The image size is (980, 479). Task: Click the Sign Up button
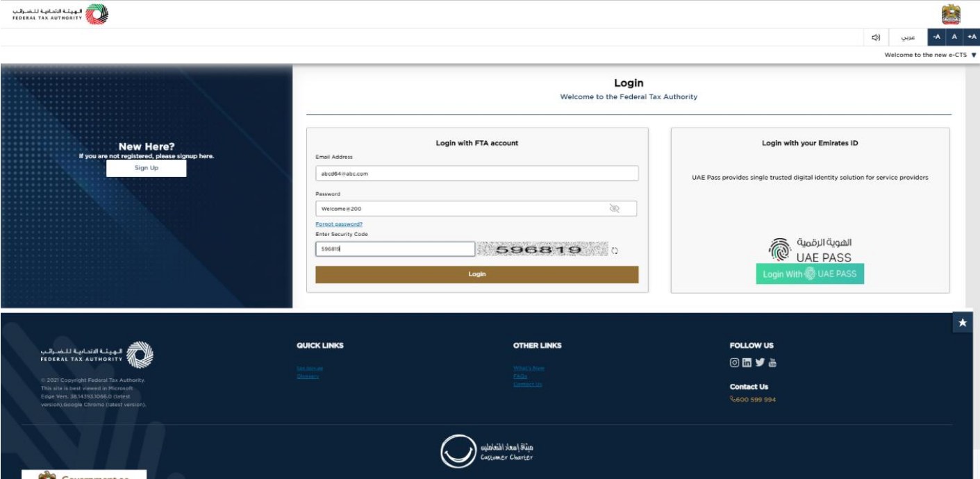(146, 168)
